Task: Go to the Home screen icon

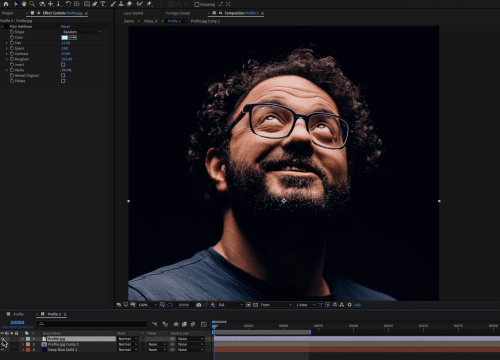Action: pyautogui.click(x=6, y=4)
